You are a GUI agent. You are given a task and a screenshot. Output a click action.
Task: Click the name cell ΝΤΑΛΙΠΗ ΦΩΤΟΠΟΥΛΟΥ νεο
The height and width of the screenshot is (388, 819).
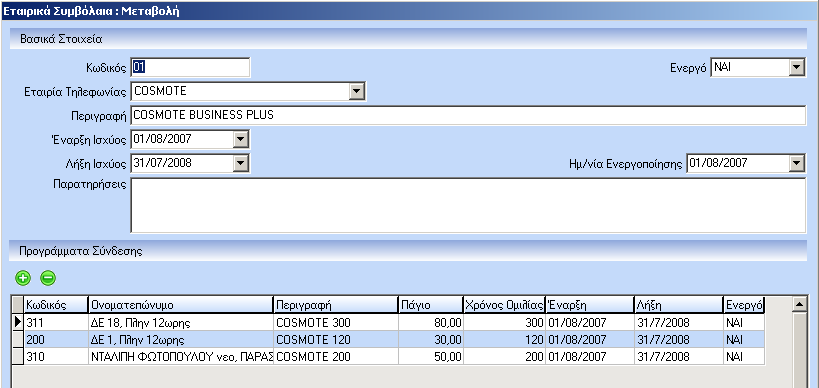point(181,357)
